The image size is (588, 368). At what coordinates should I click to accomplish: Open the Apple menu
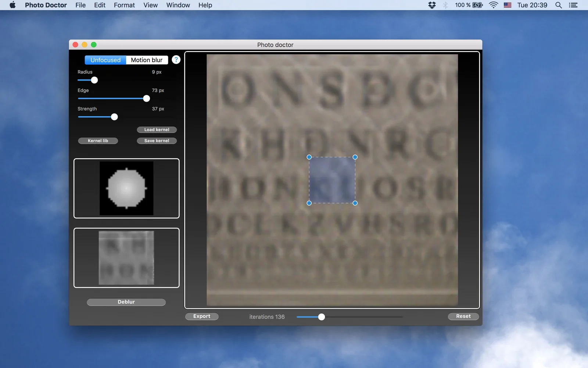(12, 5)
